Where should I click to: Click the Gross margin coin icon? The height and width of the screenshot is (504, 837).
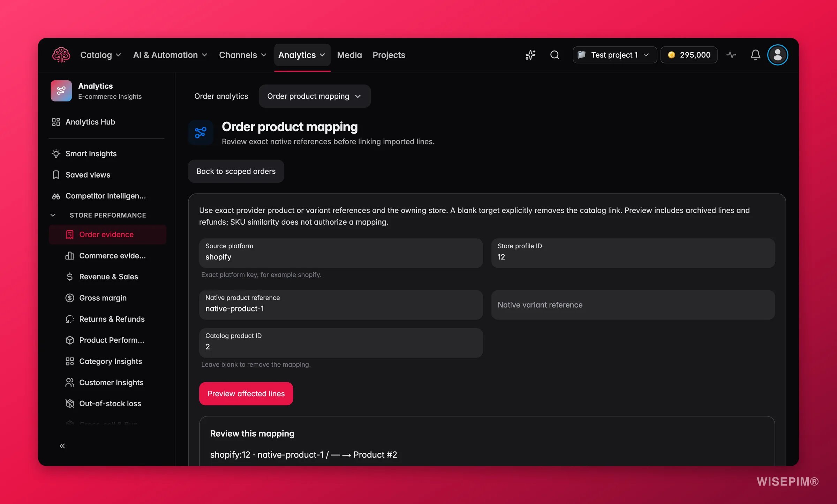70,298
